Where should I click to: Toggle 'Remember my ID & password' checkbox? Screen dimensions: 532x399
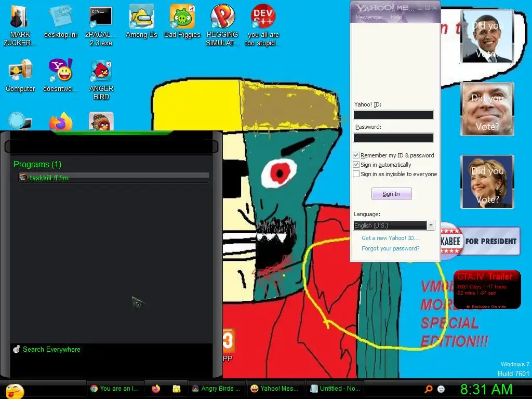(356, 155)
